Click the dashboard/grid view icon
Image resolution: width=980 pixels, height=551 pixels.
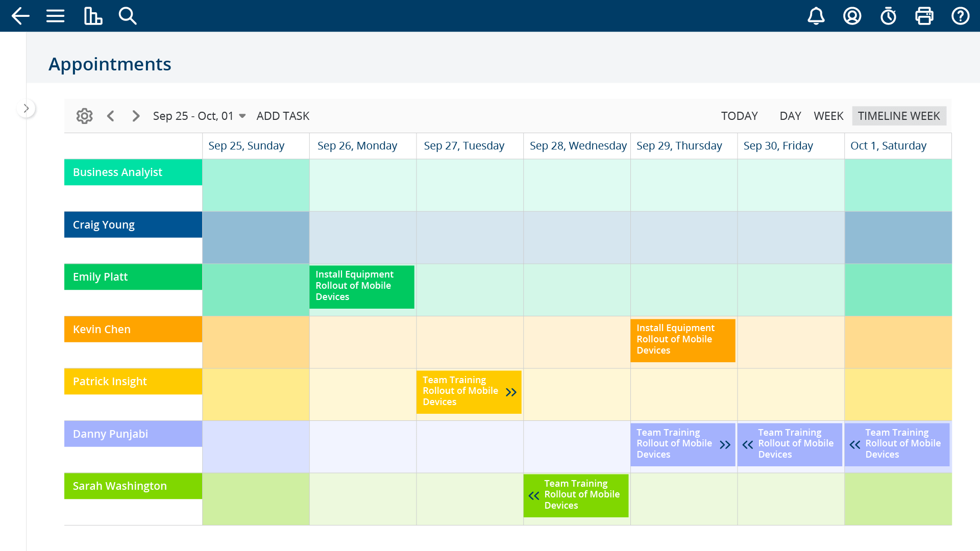pyautogui.click(x=92, y=15)
